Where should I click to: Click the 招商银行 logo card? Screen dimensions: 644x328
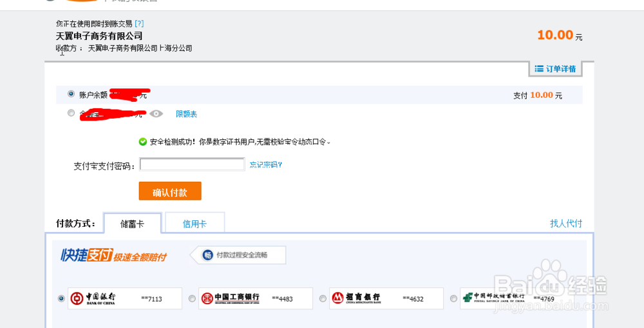tap(386, 298)
